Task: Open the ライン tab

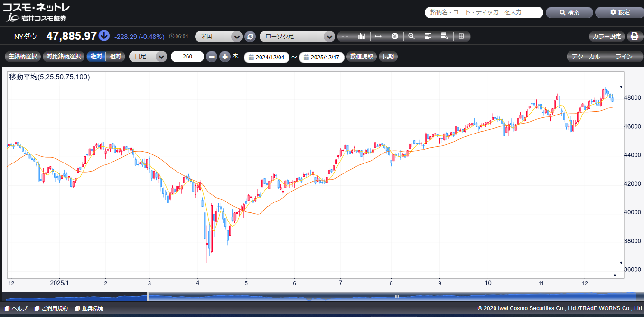Action: 624,57
